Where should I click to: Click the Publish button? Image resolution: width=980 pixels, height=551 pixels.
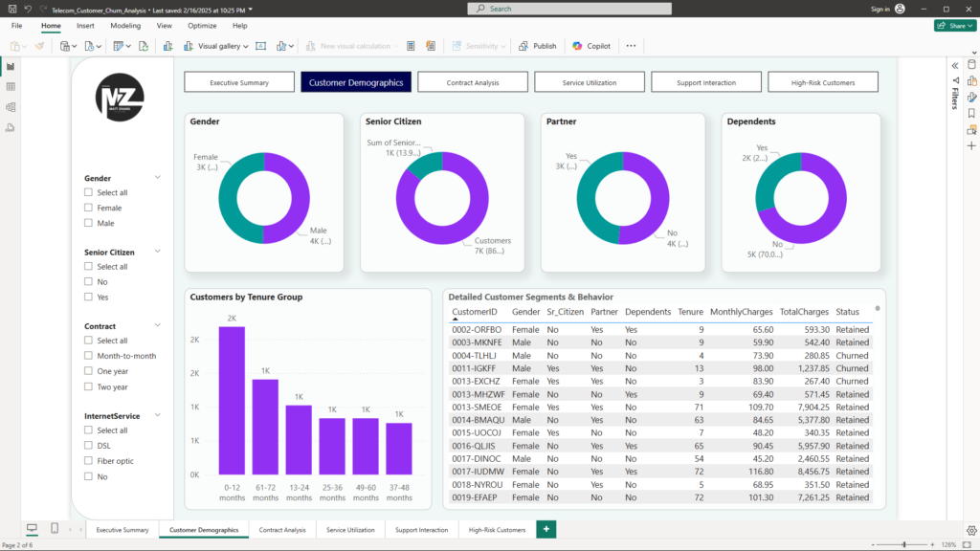pyautogui.click(x=538, y=46)
